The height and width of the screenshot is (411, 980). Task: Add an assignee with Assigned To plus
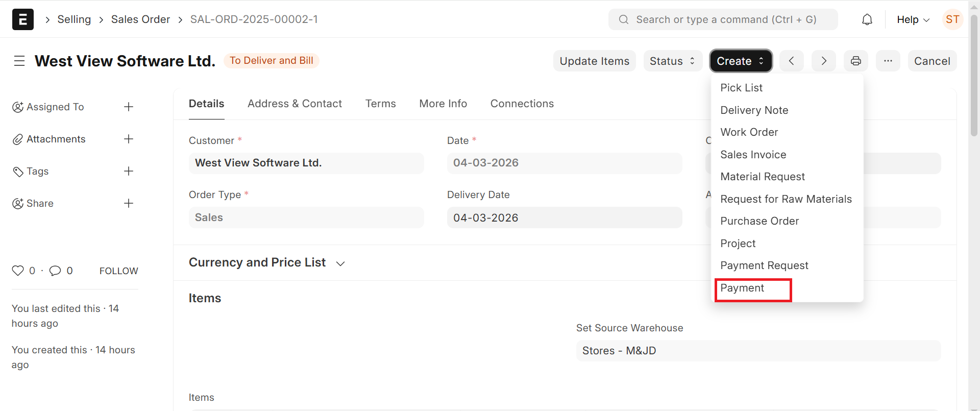pyautogui.click(x=129, y=107)
